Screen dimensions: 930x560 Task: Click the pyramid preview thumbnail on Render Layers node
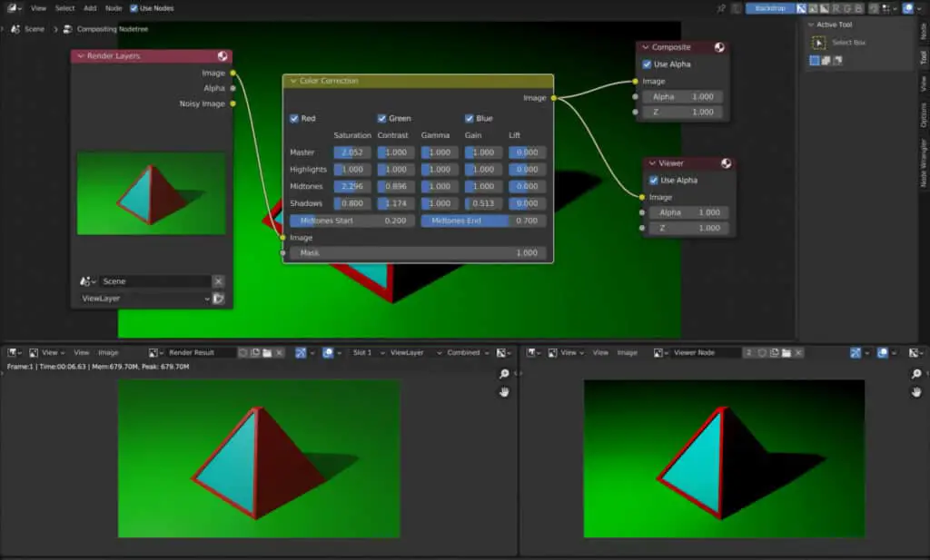tap(151, 191)
